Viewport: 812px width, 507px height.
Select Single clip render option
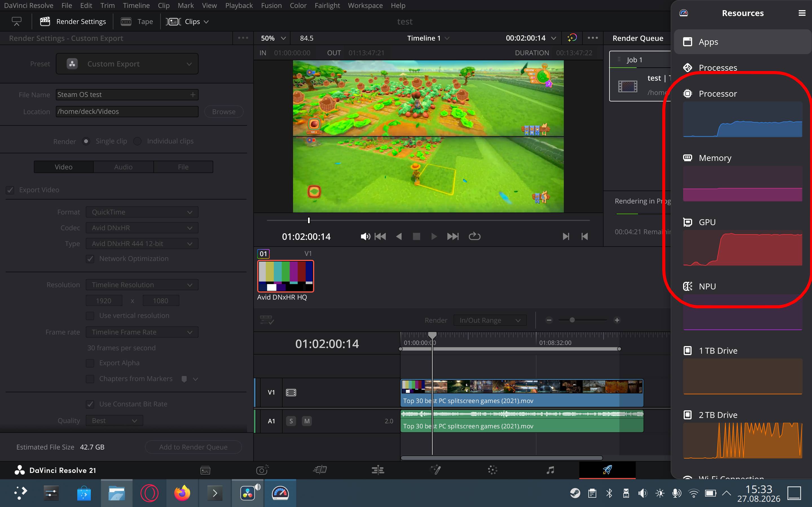pyautogui.click(x=86, y=141)
